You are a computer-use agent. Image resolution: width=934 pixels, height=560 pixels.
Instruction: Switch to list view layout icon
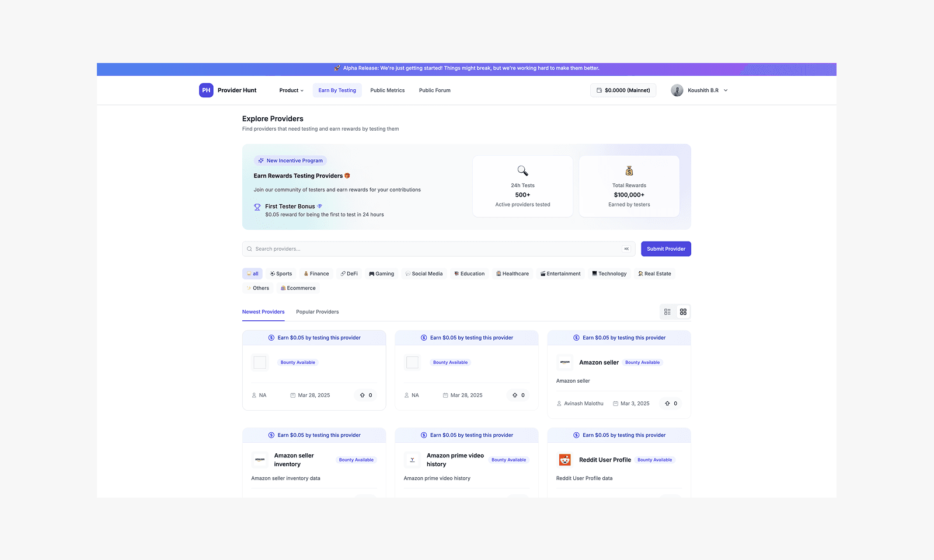click(x=667, y=312)
